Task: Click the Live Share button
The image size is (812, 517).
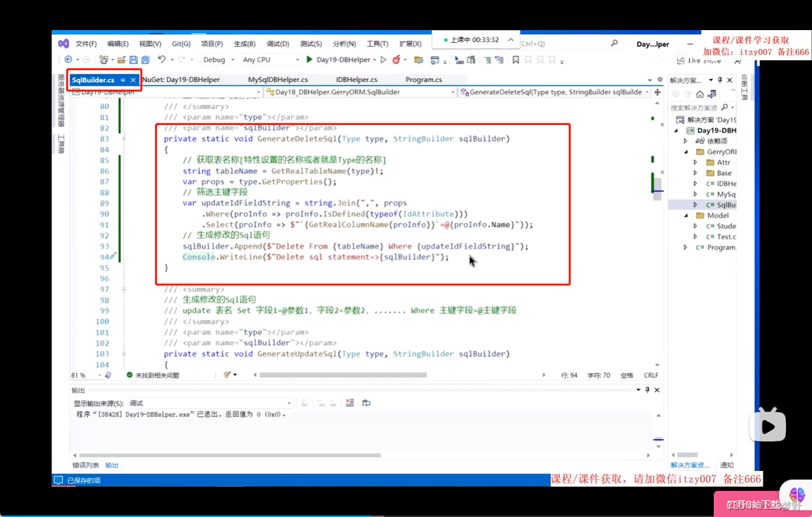Action: [699, 60]
